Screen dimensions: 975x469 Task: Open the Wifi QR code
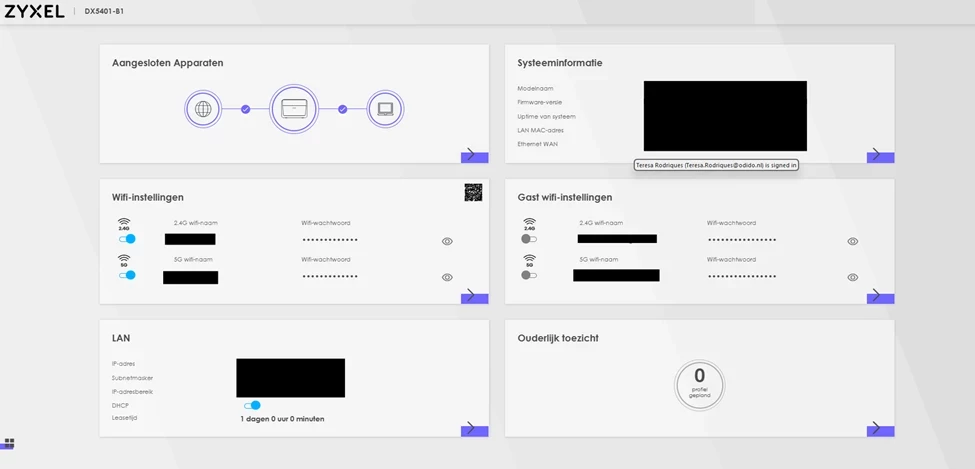[473, 192]
